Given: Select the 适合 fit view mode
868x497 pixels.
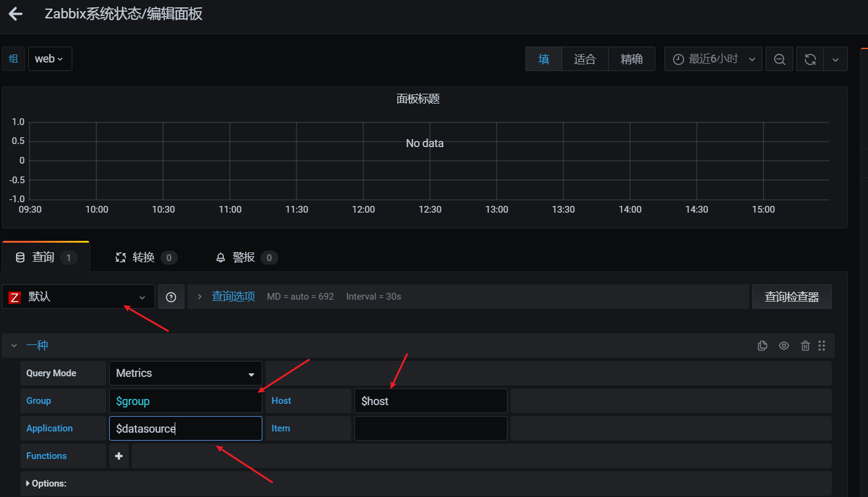Looking at the screenshot, I should 585,59.
